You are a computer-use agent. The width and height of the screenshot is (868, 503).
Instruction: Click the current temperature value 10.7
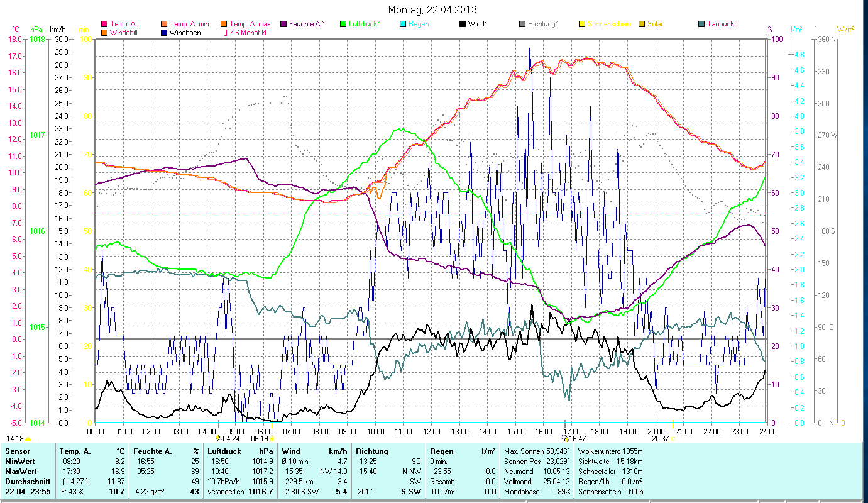tap(118, 492)
